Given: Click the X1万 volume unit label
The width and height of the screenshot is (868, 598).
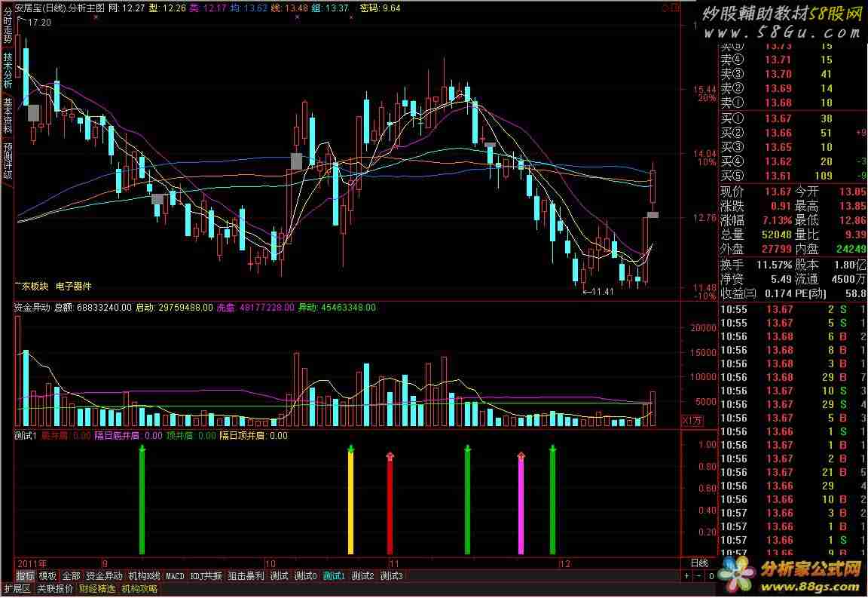Looking at the screenshot, I should (x=692, y=422).
